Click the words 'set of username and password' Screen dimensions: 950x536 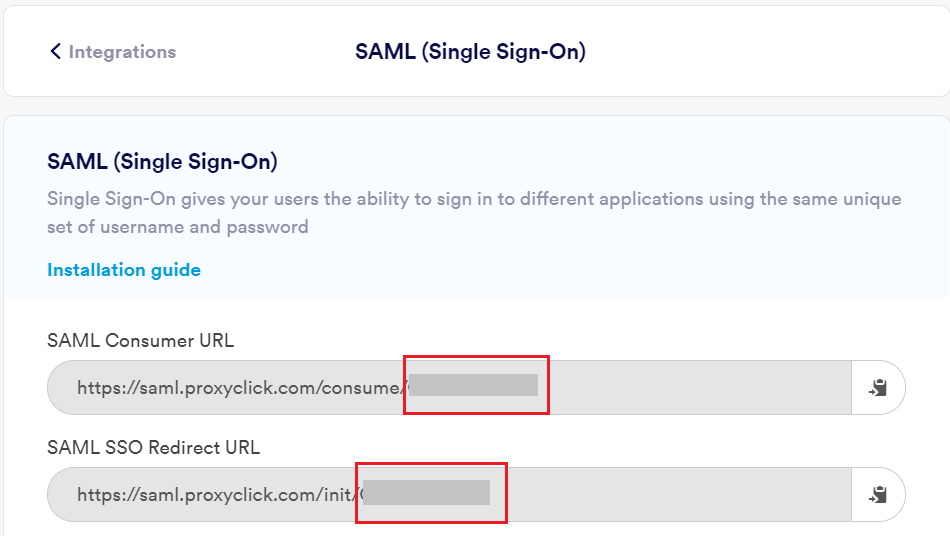click(x=178, y=227)
